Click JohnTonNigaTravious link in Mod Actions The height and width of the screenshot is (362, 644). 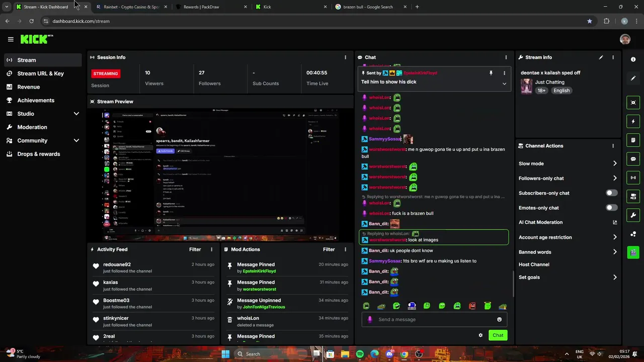(x=264, y=307)
